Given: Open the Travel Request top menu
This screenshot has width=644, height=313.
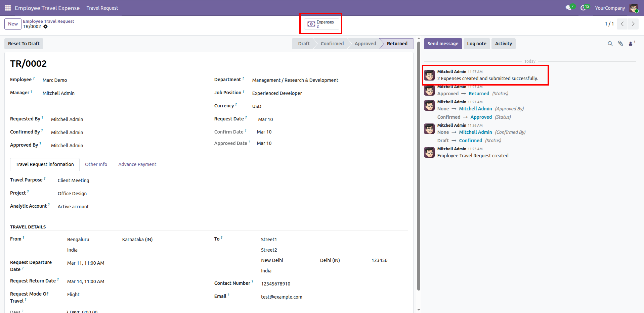Looking at the screenshot, I should pyautogui.click(x=102, y=8).
